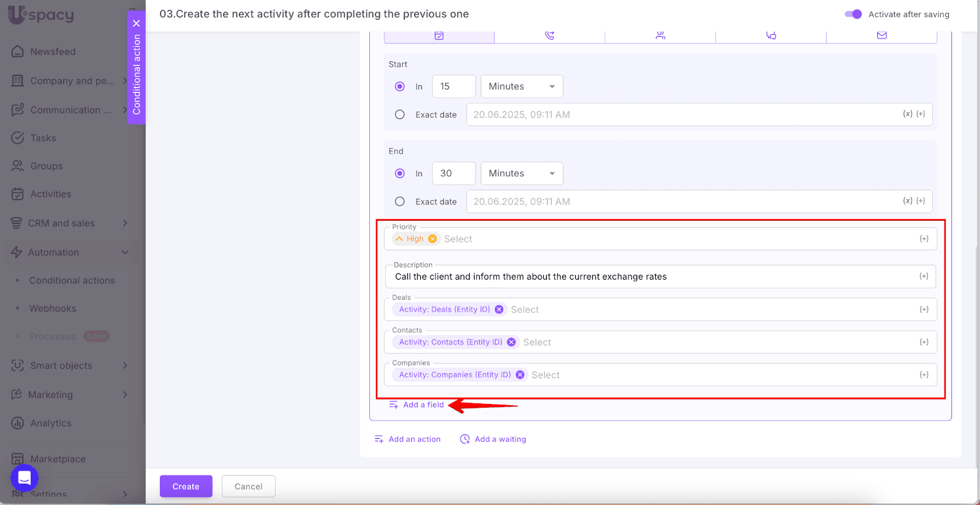Open Start time unit Minutes dropdown
This screenshot has width=980, height=505.
point(521,86)
